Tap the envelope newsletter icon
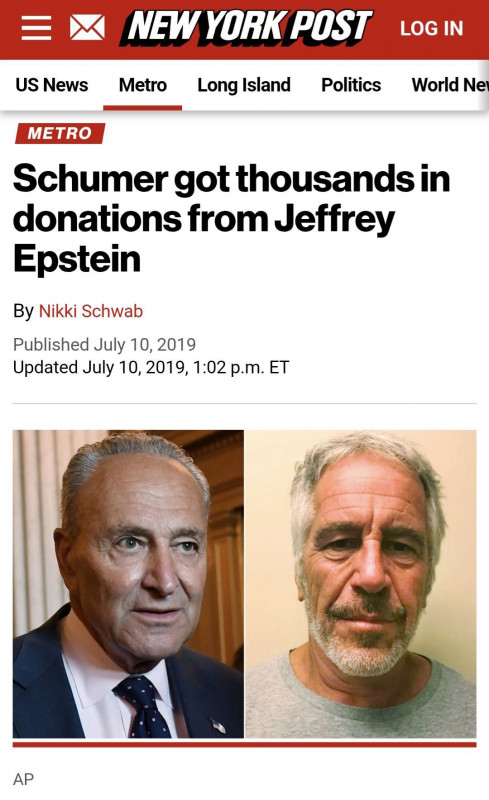 coord(87,28)
